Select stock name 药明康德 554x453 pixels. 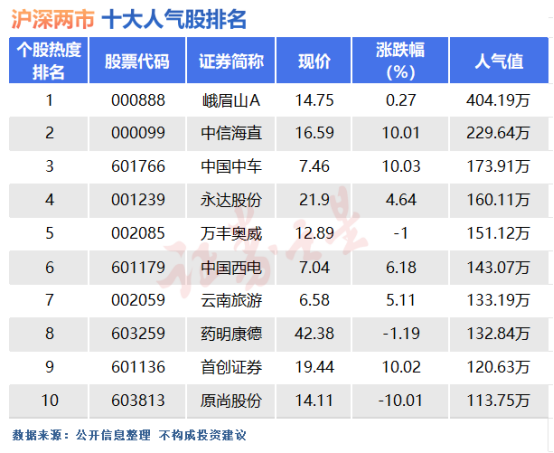tap(231, 334)
